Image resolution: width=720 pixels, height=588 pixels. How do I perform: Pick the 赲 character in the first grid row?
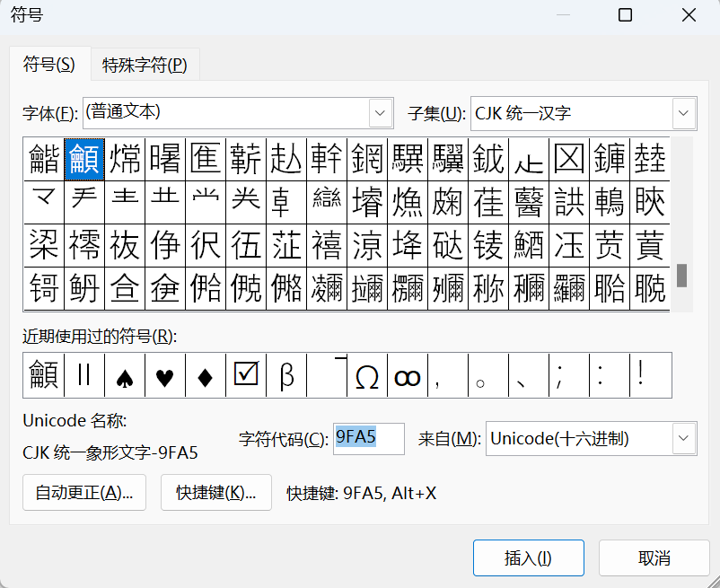tap(286, 159)
